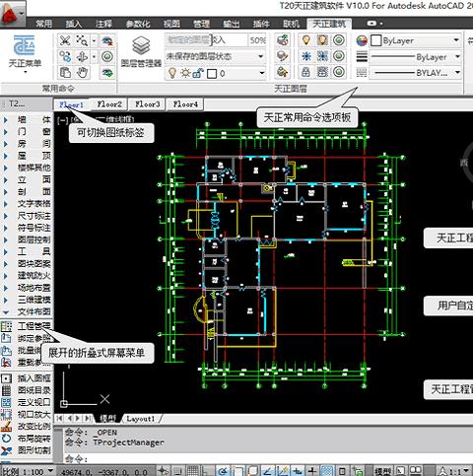Toggle the lineweight plus icon in status bar

pos(312,471)
